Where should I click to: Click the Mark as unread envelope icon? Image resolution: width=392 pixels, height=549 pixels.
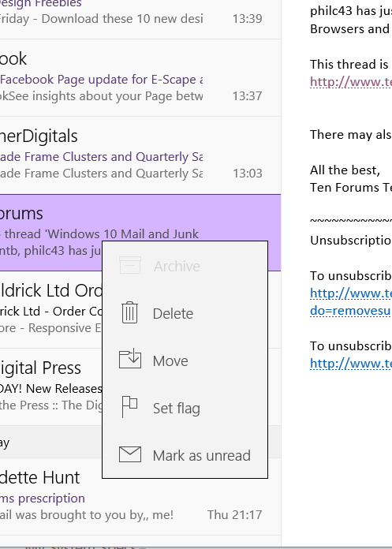[130, 454]
